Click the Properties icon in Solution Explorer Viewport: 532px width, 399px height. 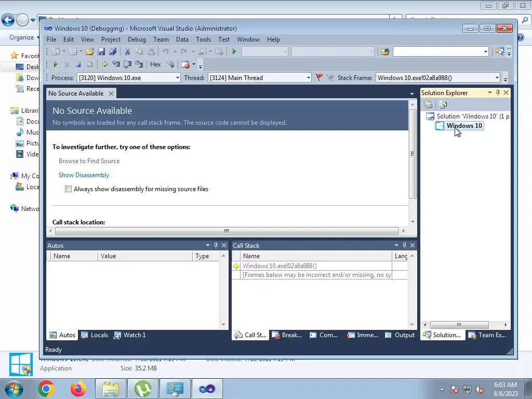point(428,104)
